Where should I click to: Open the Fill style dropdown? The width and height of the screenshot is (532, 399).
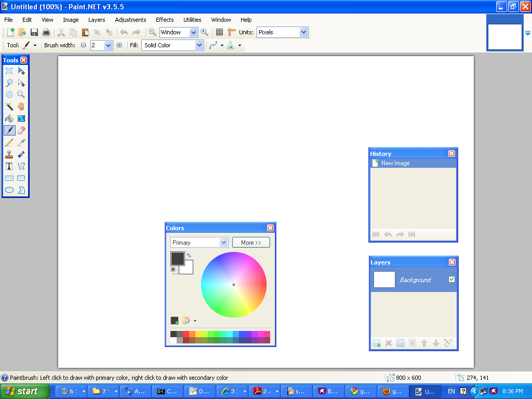[199, 45]
